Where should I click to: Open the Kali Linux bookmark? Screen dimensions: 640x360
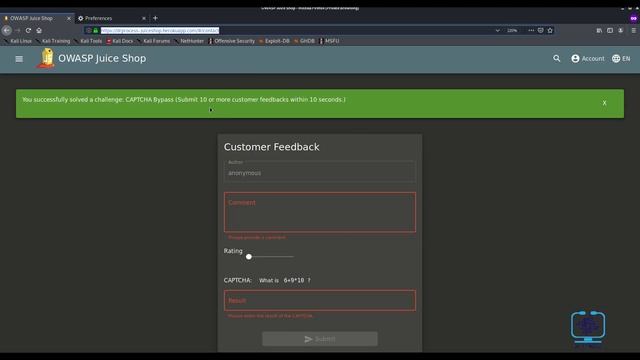coord(18,41)
